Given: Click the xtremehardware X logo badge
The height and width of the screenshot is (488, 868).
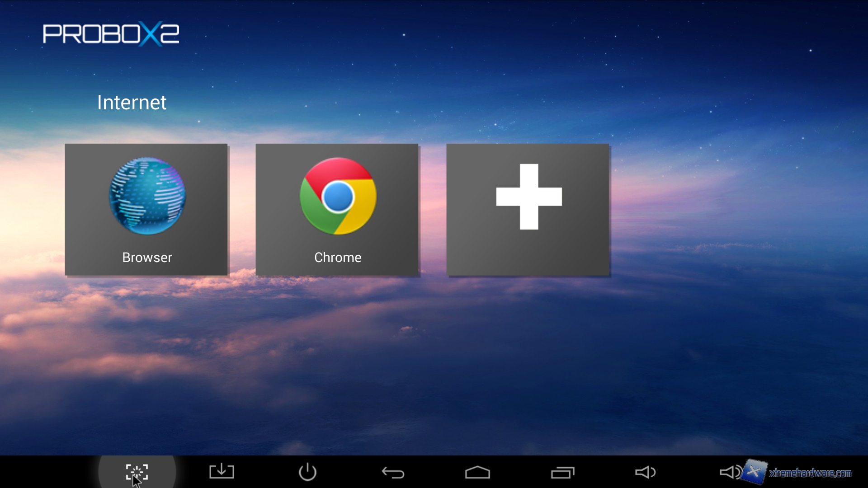Looking at the screenshot, I should [755, 471].
